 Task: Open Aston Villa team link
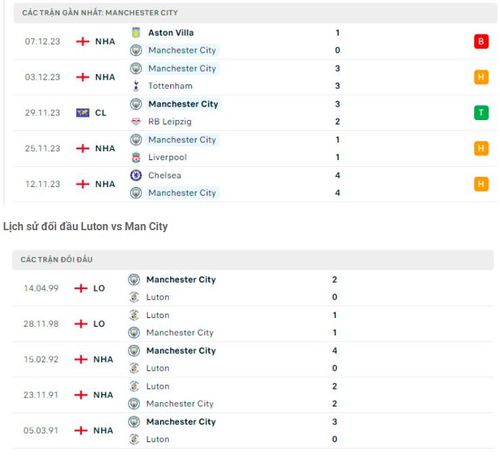(x=171, y=33)
